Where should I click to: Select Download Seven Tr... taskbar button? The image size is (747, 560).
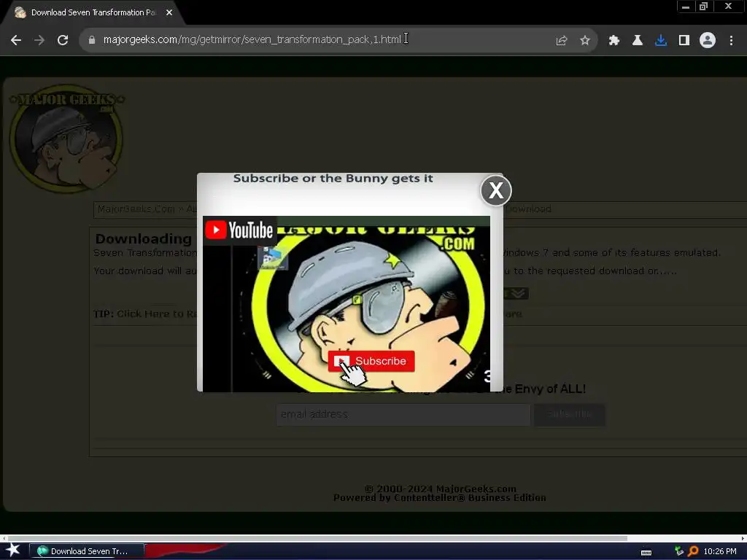pyautogui.click(x=87, y=551)
